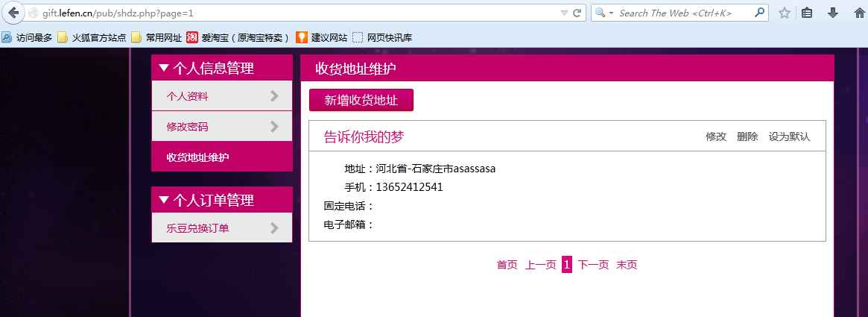Open the URL history dropdown arrow
The height and width of the screenshot is (317, 868).
pyautogui.click(x=564, y=13)
